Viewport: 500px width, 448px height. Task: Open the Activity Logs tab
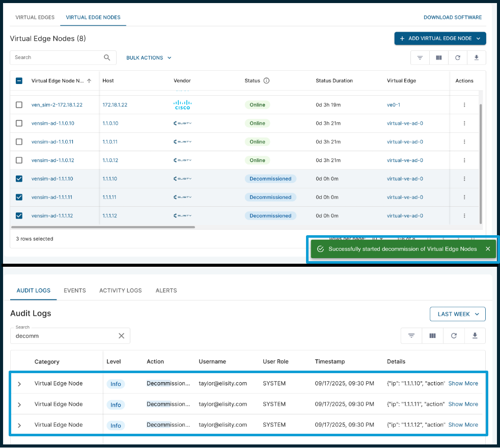[x=121, y=291]
